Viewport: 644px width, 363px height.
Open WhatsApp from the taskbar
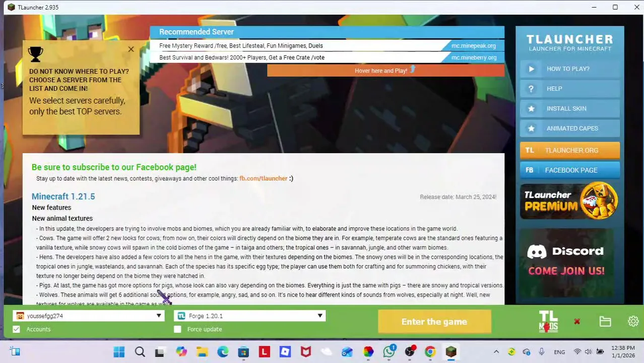point(389,351)
